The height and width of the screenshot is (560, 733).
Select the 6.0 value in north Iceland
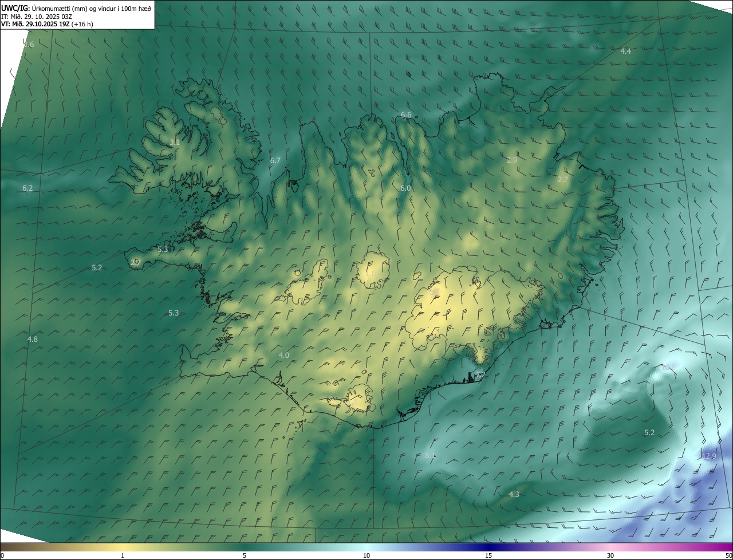[405, 188]
